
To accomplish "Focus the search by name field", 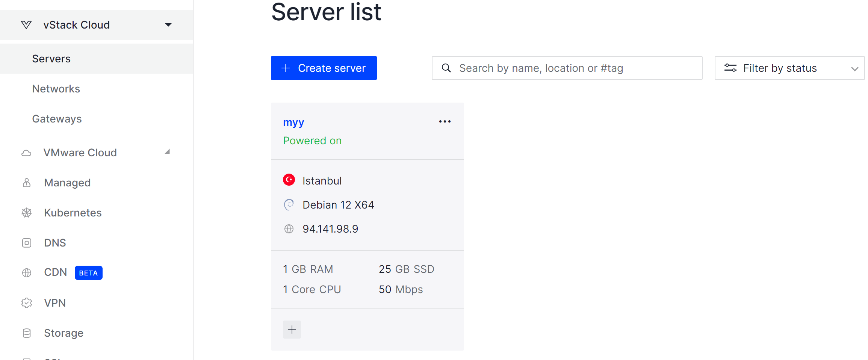I will 567,68.
